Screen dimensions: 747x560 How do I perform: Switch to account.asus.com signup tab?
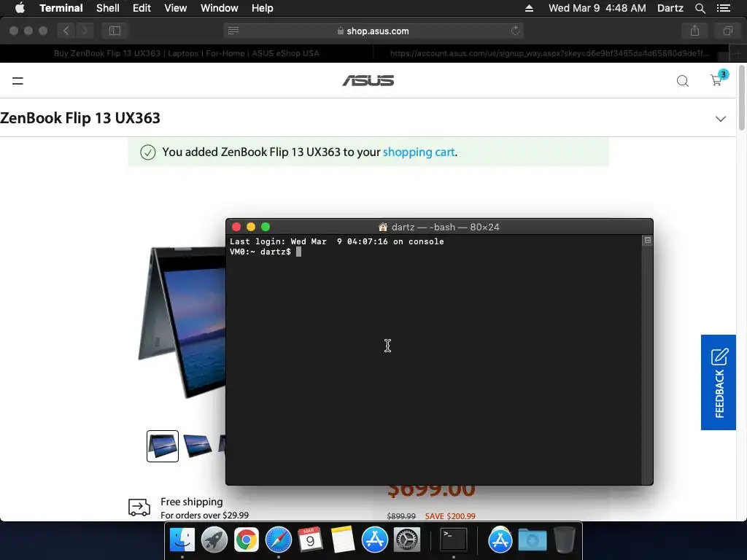[551, 53]
